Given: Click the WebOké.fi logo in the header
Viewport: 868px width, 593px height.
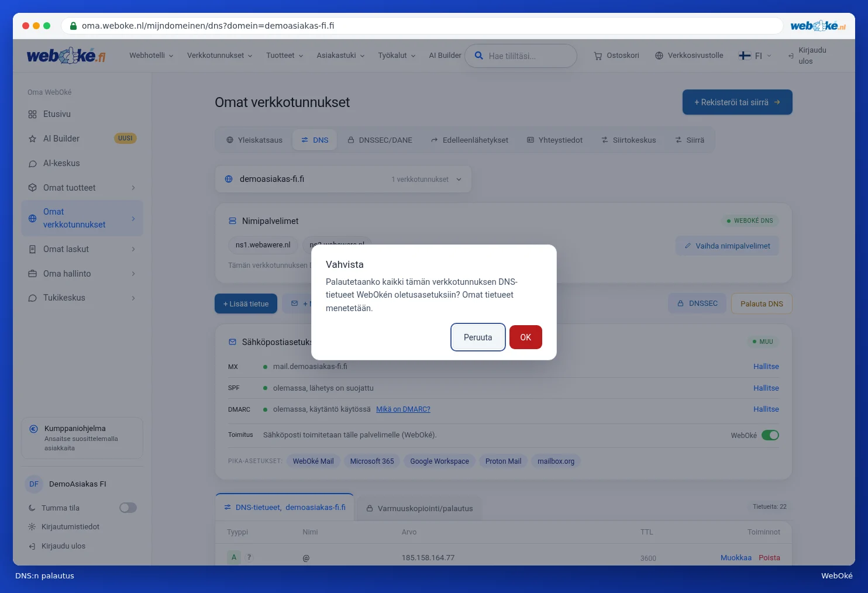Looking at the screenshot, I should point(66,56).
